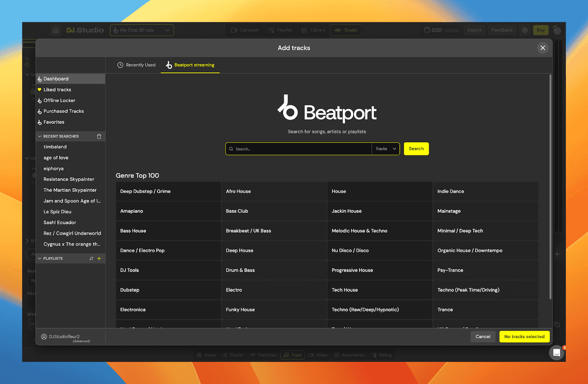
Task: Toggle the Debug mode
Action: [x=382, y=355]
